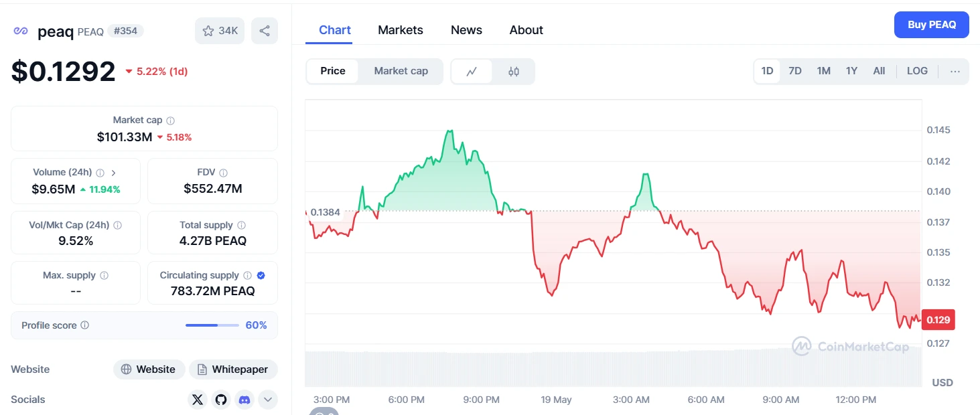980x415 pixels.
Task: Open the News tab
Action: click(x=466, y=30)
